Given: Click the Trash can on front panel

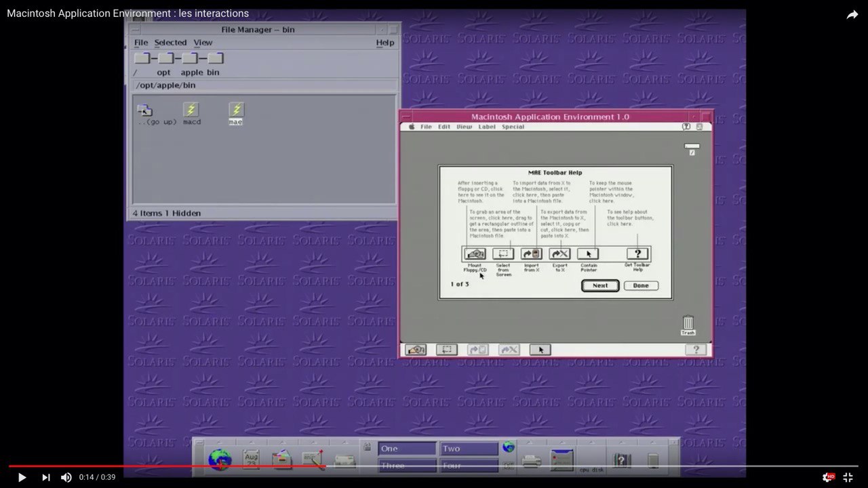Looking at the screenshot, I should click(652, 460).
